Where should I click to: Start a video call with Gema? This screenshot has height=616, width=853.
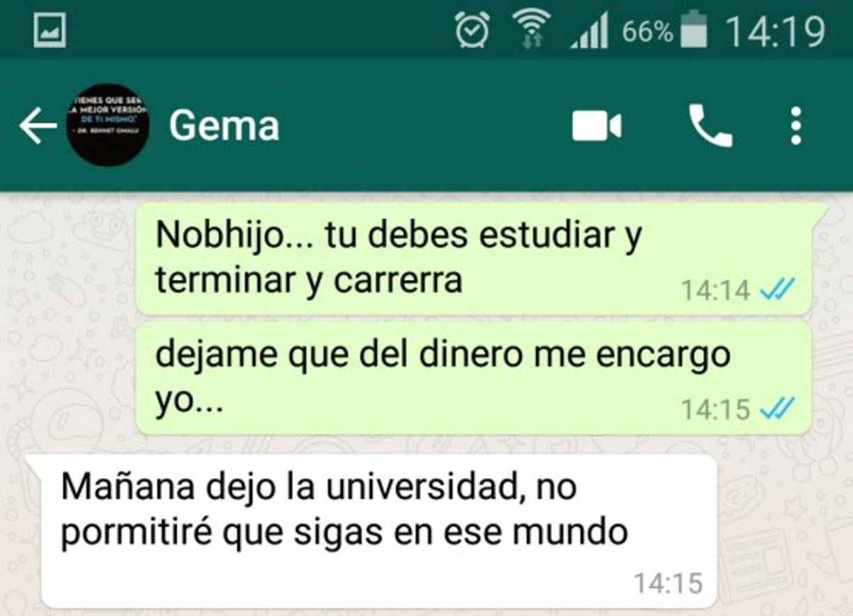(x=597, y=127)
